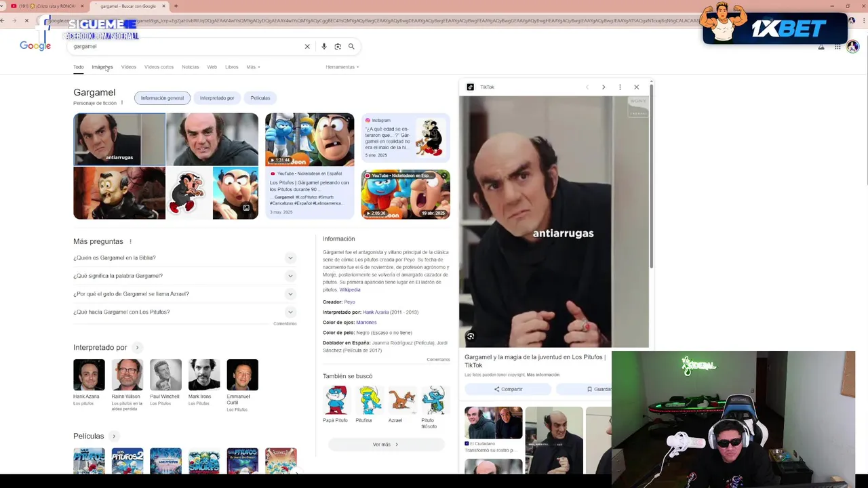Screen dimensions: 868x488
Task: Expand the Interpretado por section arrow
Action: (x=137, y=348)
